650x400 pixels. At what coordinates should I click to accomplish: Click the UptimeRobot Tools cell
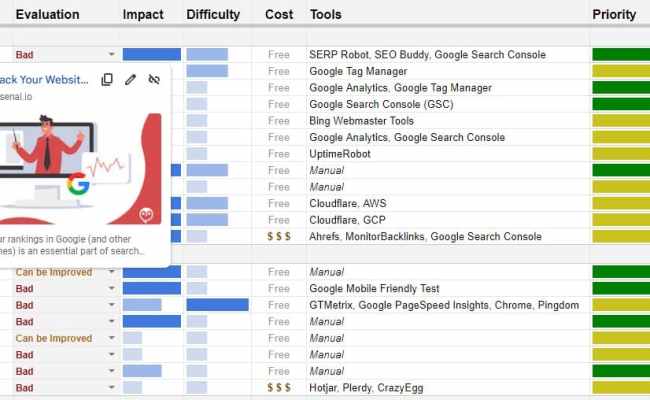coord(340,154)
